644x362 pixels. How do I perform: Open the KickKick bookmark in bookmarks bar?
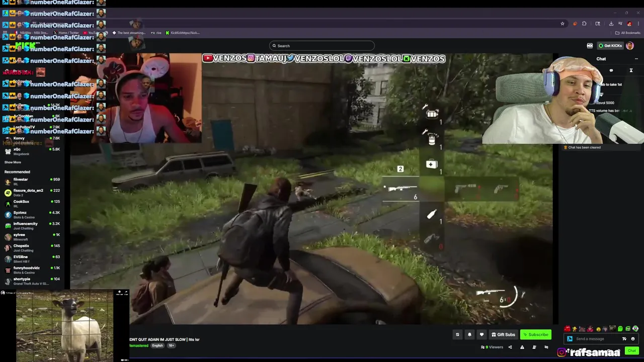pyautogui.click(x=183, y=33)
